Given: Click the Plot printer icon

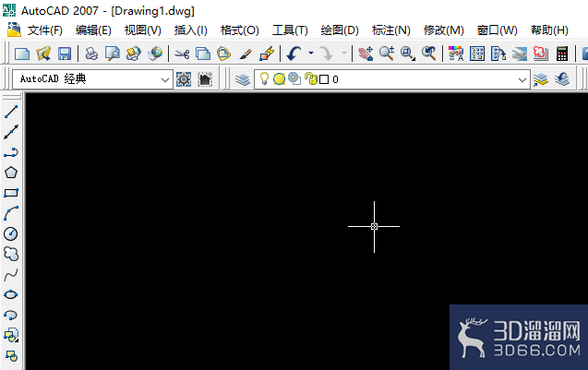Looking at the screenshot, I should pyautogui.click(x=91, y=54).
